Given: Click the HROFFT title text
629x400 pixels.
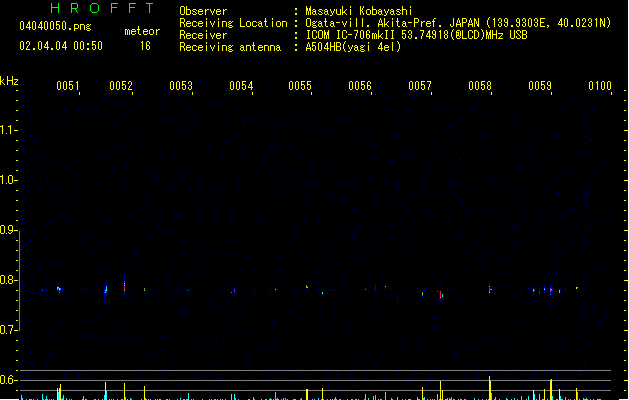Looking at the screenshot, I should [x=102, y=8].
